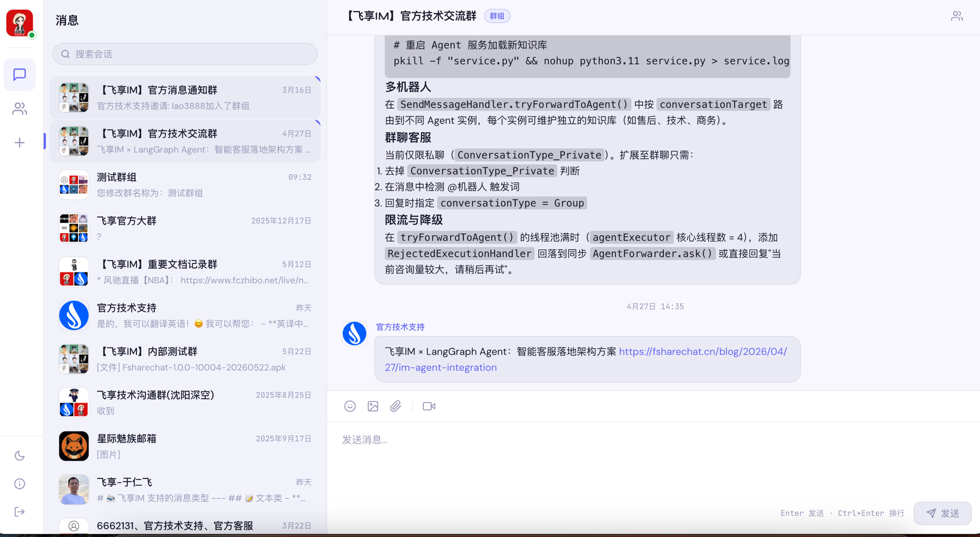Screen dimensions: 980x537
Task: Click the attach file paperclip icon
Action: [396, 406]
